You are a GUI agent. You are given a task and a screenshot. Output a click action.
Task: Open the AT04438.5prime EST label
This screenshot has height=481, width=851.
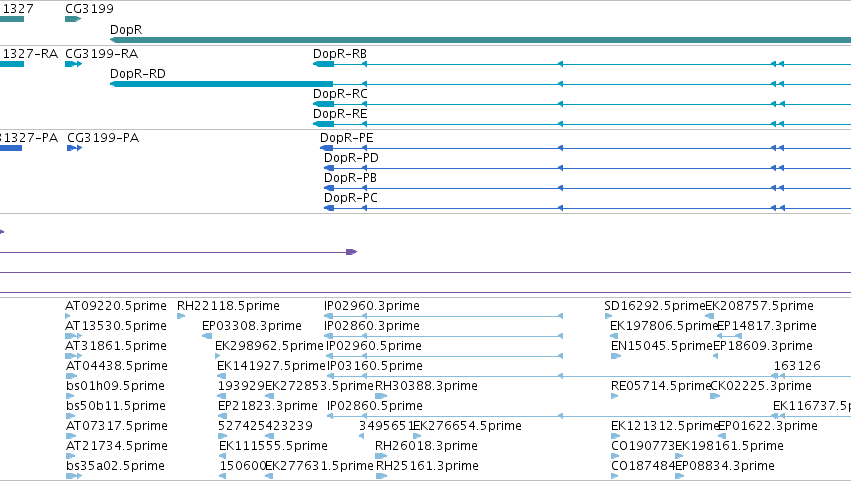117,366
